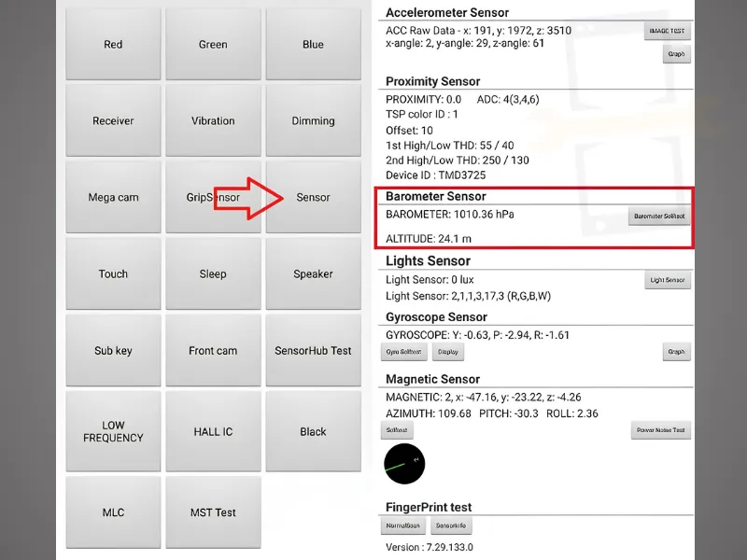Image resolution: width=747 pixels, height=560 pixels.
Task: Click the ACC Raw Data line
Action: 478,31
